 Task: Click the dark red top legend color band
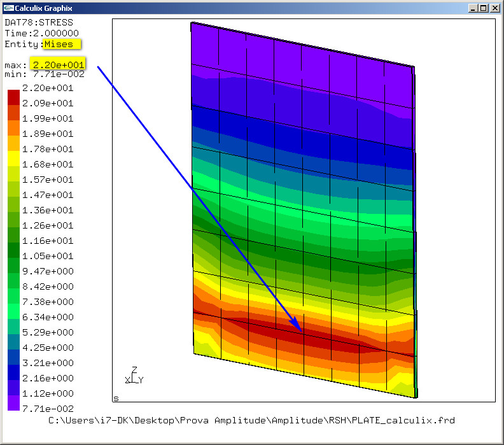point(13,97)
